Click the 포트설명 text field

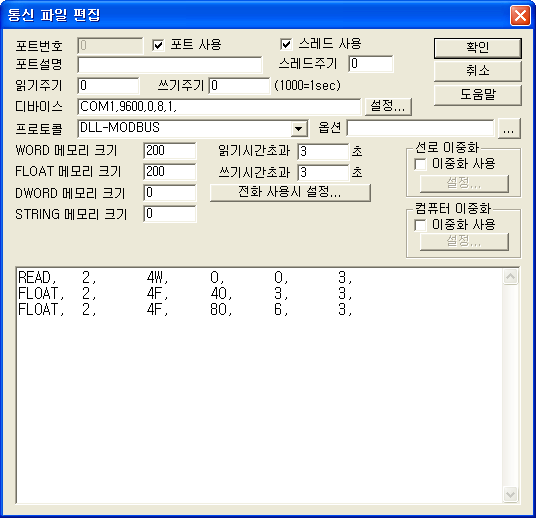pos(170,65)
